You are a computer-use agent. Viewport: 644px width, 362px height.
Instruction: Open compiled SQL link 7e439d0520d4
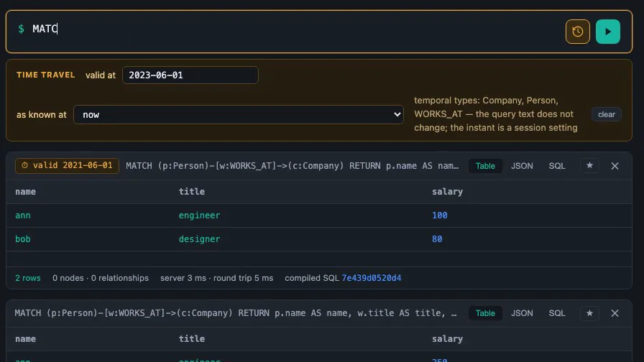coord(372,278)
